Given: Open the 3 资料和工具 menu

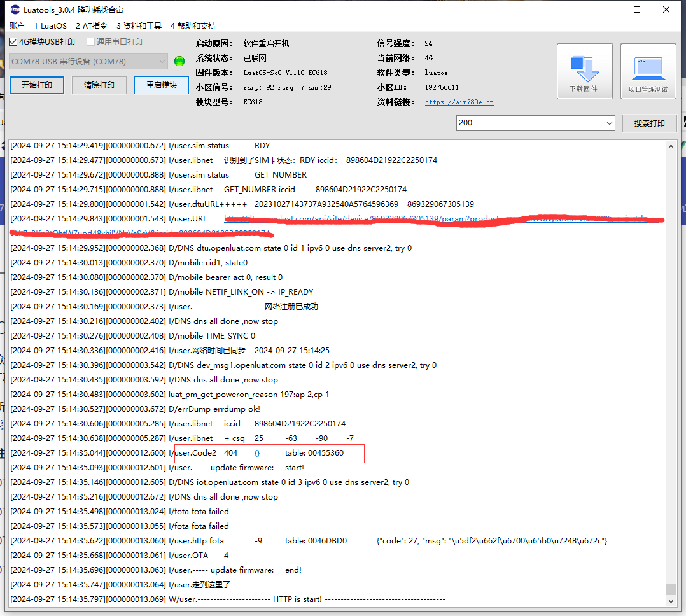Looking at the screenshot, I should pos(139,26).
